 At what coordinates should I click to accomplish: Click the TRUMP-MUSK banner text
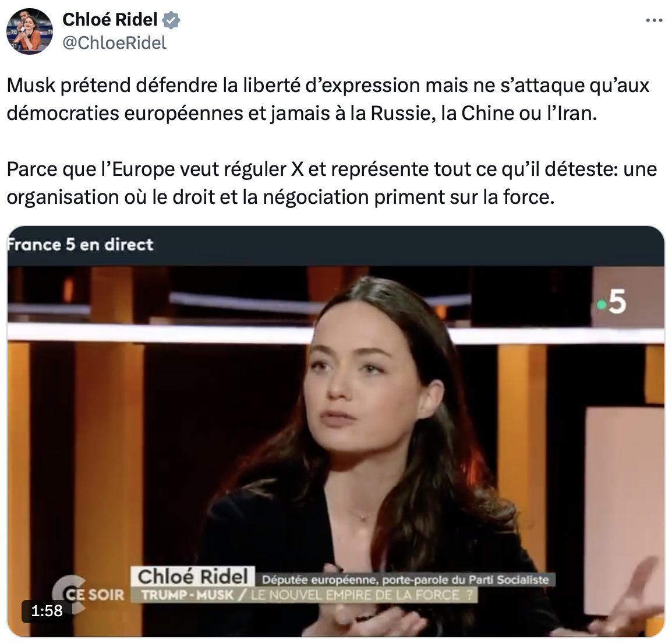click(188, 595)
